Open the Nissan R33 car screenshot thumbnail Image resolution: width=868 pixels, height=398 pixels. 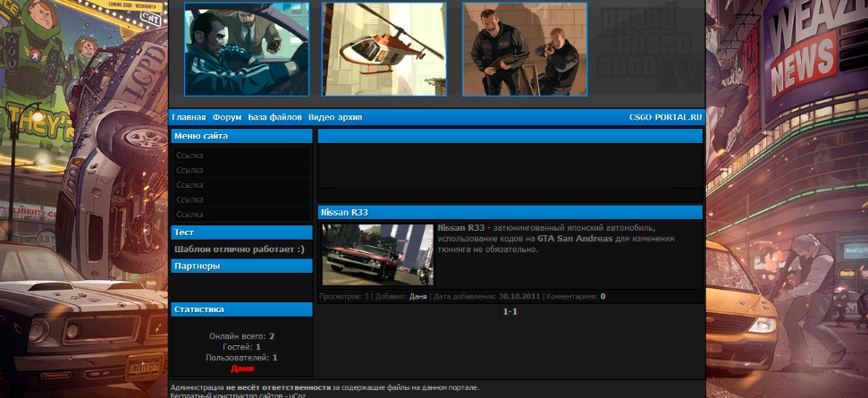pos(378,255)
